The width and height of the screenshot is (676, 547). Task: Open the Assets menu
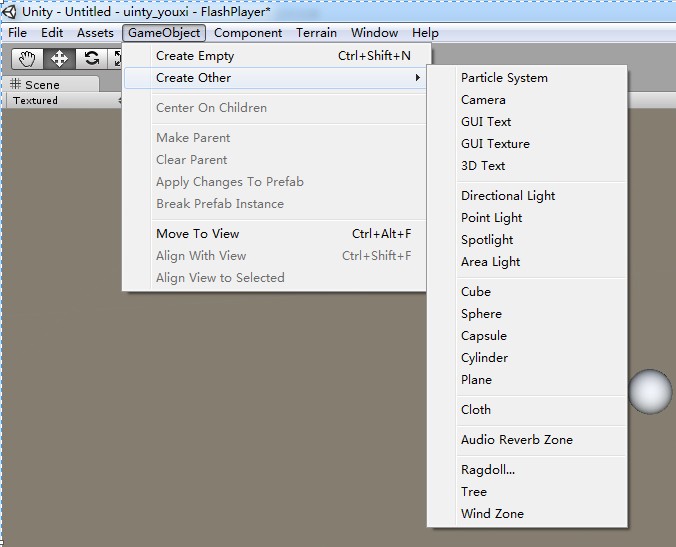pyautogui.click(x=95, y=33)
